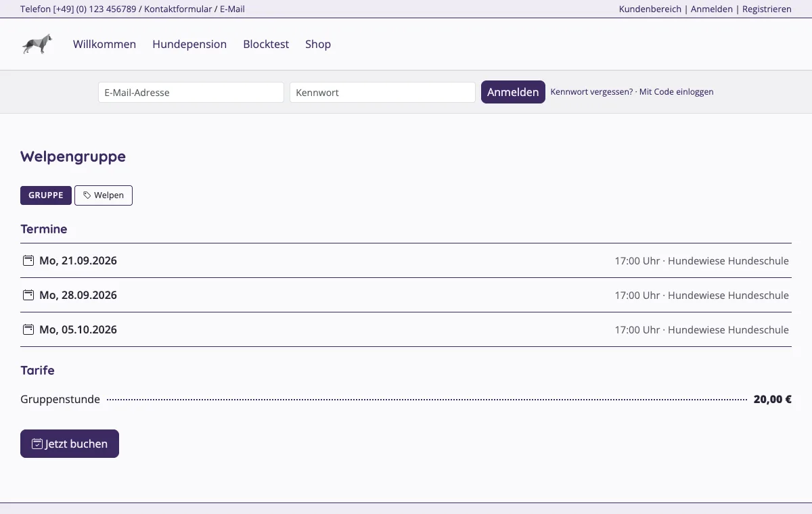Open the Willkommen menu item
The image size is (812, 514).
[x=105, y=44]
